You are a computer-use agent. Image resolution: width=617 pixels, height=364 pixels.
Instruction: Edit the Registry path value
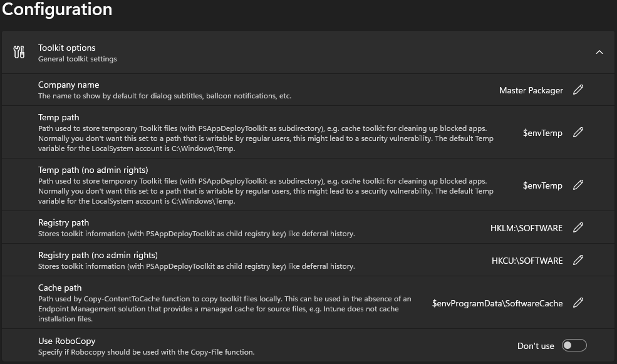(x=578, y=227)
